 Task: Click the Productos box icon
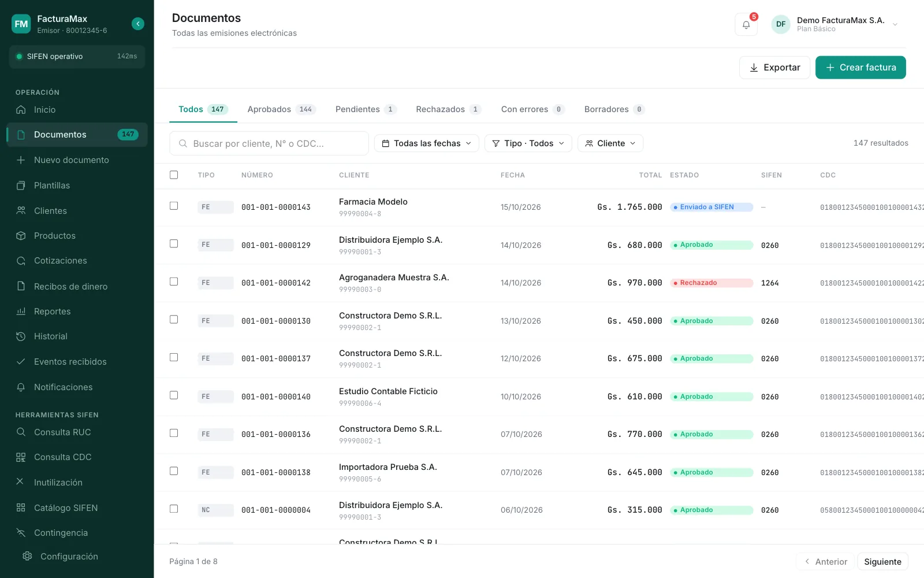pyautogui.click(x=21, y=236)
